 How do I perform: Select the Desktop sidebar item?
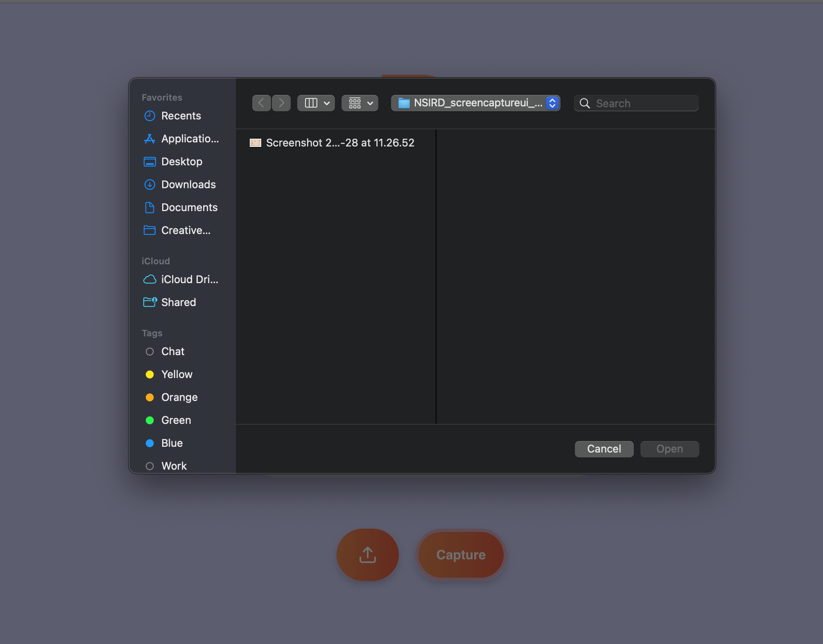[181, 162]
